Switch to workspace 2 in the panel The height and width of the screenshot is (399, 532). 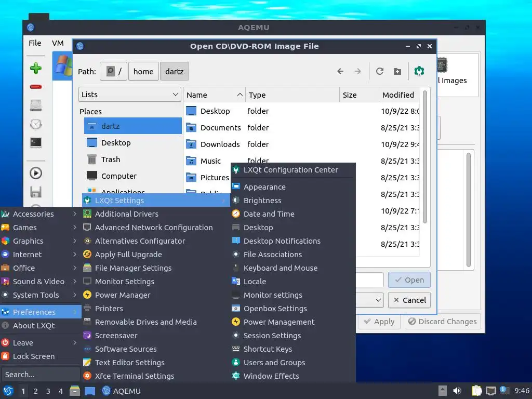(36, 391)
